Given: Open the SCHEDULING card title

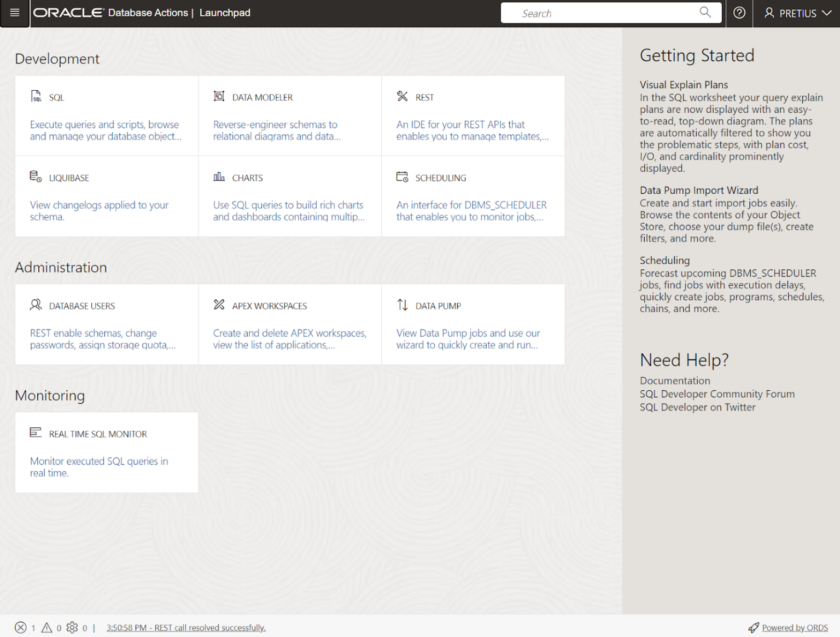Looking at the screenshot, I should click(441, 178).
